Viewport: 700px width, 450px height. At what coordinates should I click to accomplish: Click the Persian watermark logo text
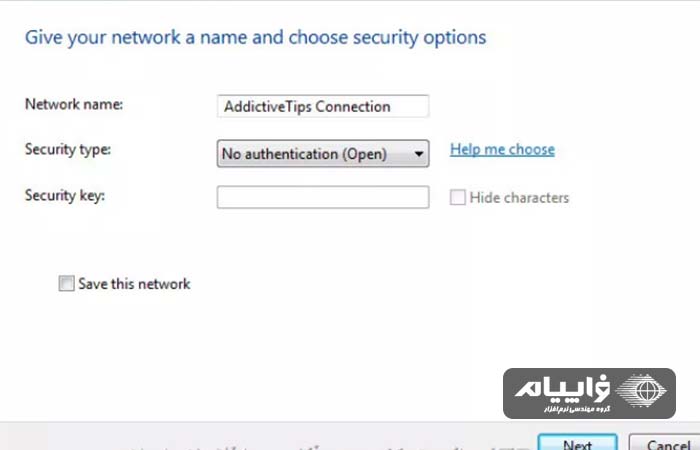[562, 388]
